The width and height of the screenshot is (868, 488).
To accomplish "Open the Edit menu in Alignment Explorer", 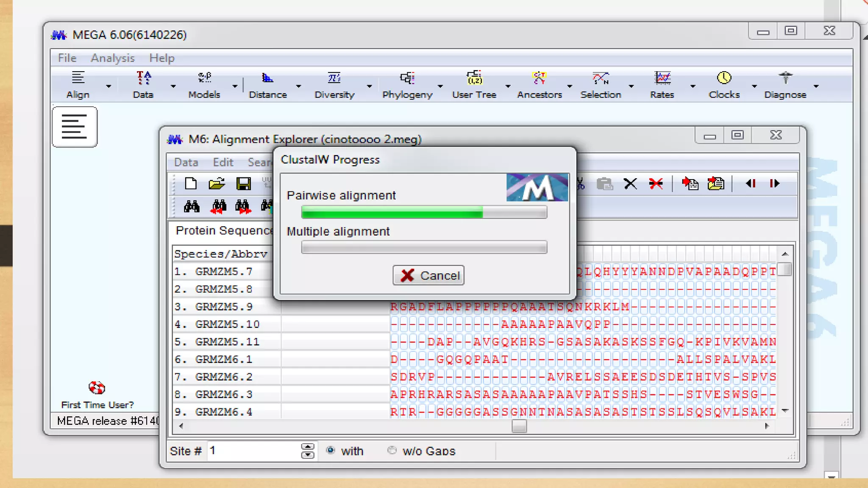I will pyautogui.click(x=223, y=162).
